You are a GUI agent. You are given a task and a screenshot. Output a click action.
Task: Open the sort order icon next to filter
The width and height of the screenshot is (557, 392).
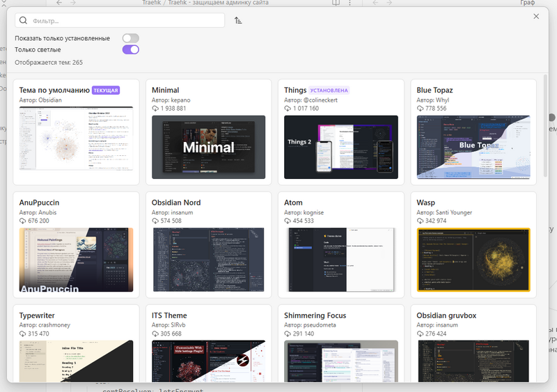[238, 20]
